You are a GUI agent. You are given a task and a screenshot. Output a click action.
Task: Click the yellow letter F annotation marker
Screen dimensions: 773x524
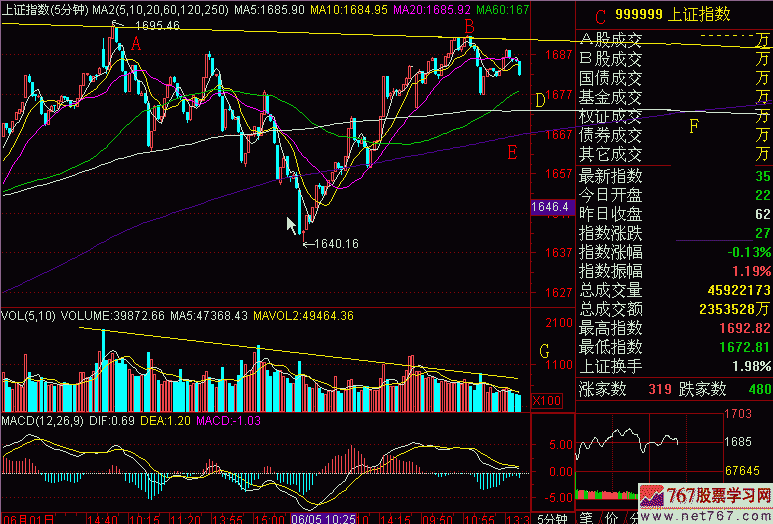click(x=693, y=126)
